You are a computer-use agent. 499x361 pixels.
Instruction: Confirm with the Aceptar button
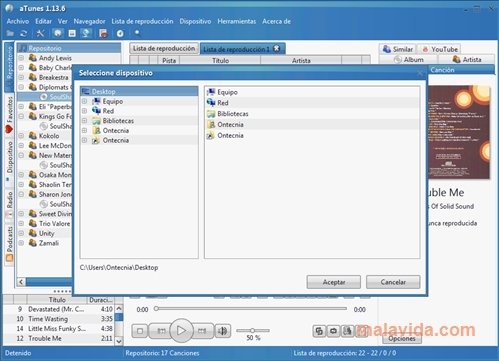(334, 282)
